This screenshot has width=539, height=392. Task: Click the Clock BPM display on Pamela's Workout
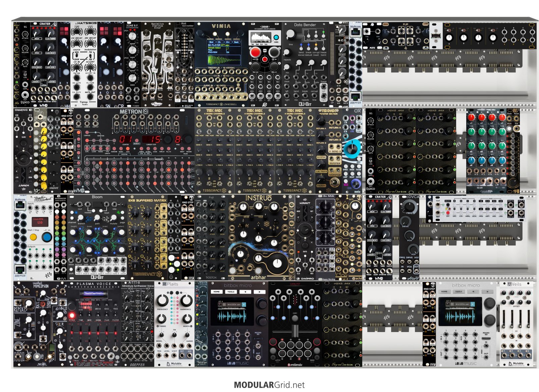click(x=40, y=221)
